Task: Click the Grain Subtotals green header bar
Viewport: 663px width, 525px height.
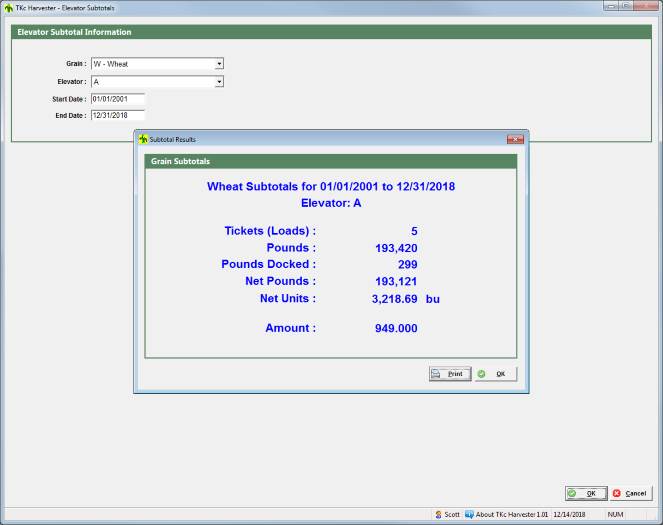Action: tap(331, 160)
